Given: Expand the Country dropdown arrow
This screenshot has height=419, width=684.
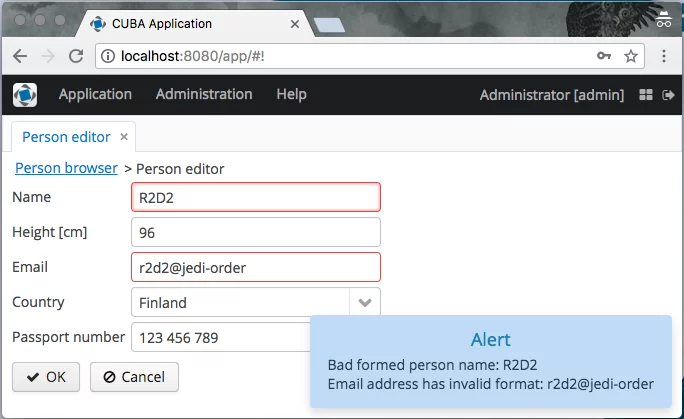Looking at the screenshot, I should tap(365, 302).
